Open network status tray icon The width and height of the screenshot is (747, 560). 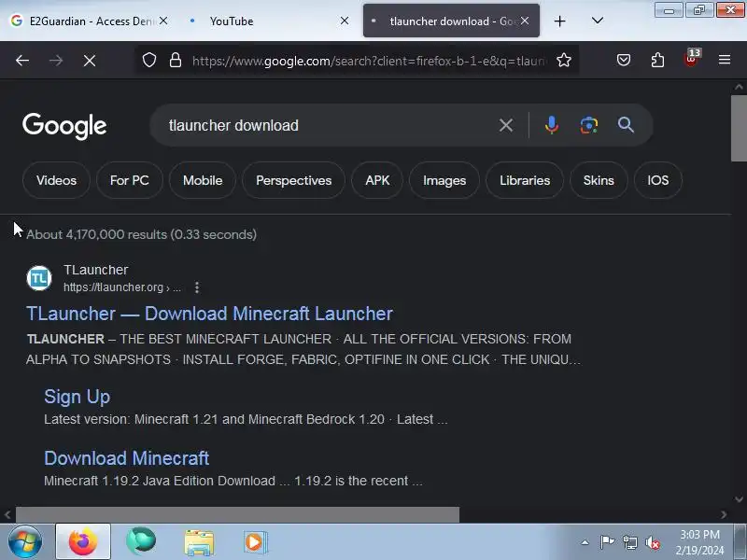630,542
